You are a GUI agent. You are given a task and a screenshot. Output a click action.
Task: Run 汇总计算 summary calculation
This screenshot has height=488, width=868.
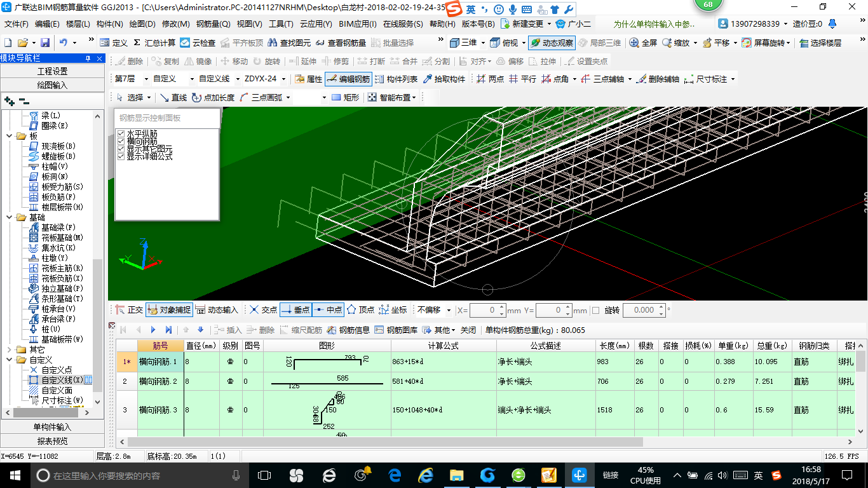pyautogui.click(x=154, y=43)
